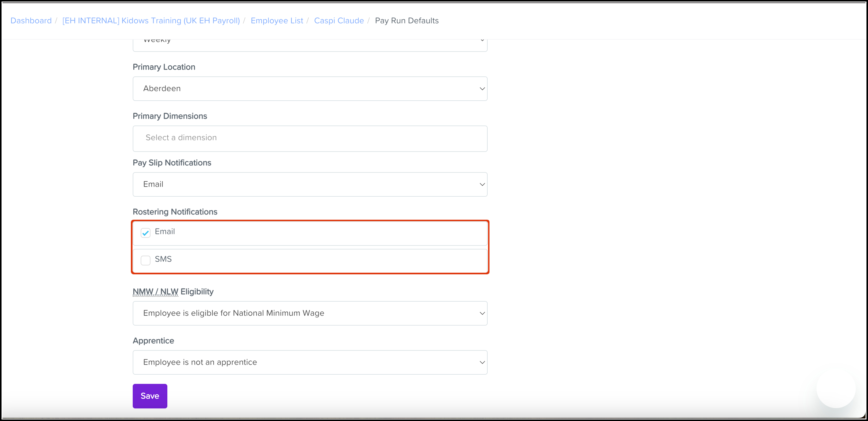
Task: Click the SMS label text
Action: (x=163, y=259)
